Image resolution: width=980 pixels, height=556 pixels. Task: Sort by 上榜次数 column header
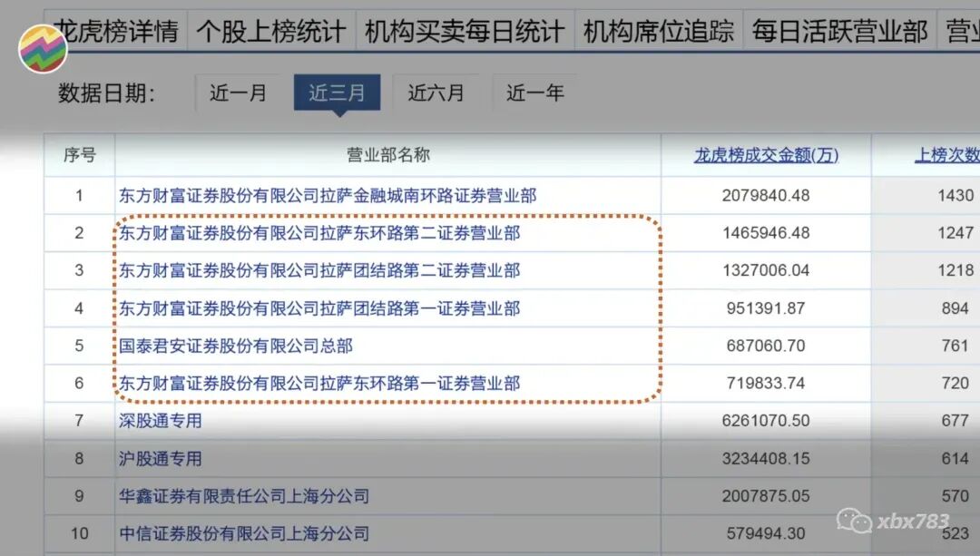tap(946, 155)
